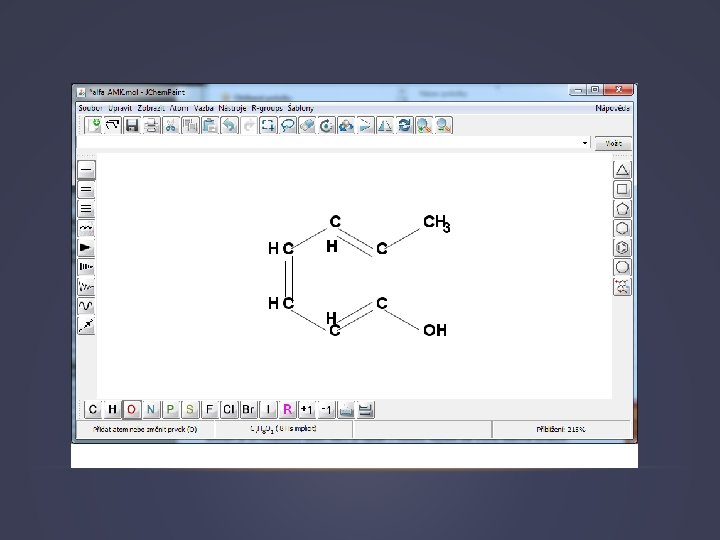Image resolution: width=720 pixels, height=540 pixels.
Task: Click the molecule templates icon
Action: [x=622, y=287]
